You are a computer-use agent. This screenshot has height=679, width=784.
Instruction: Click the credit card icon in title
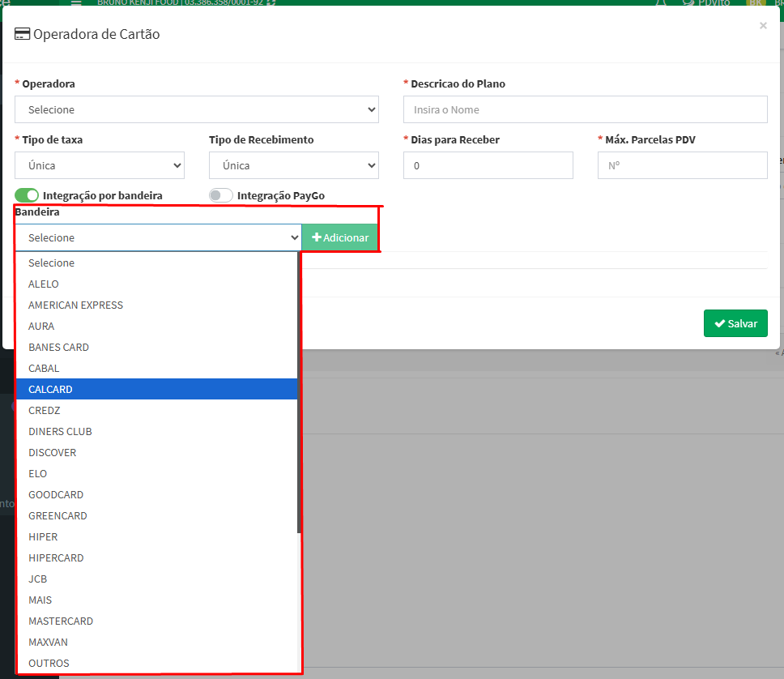coord(22,34)
